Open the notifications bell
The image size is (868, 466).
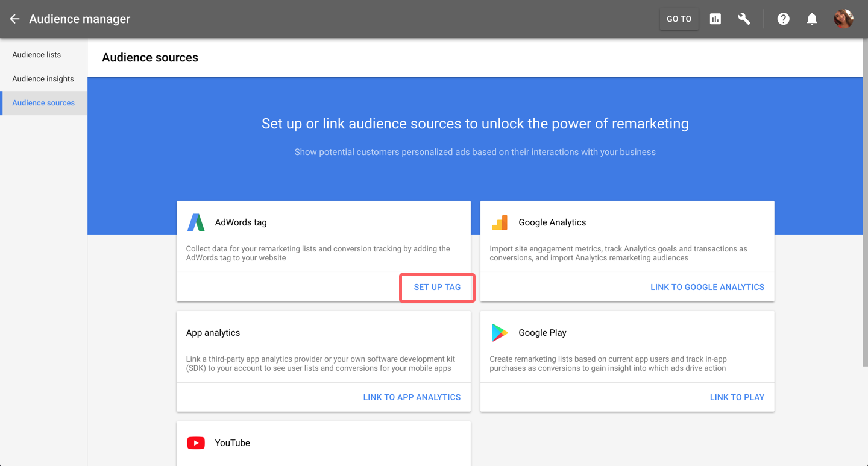click(812, 19)
